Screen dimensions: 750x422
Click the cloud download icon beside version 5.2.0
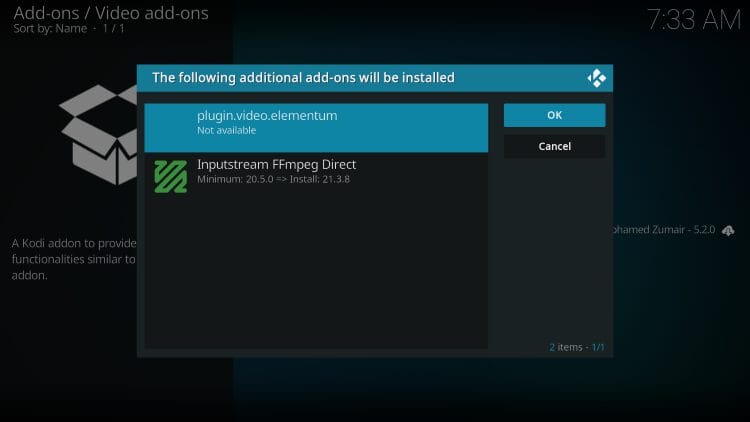click(x=727, y=230)
